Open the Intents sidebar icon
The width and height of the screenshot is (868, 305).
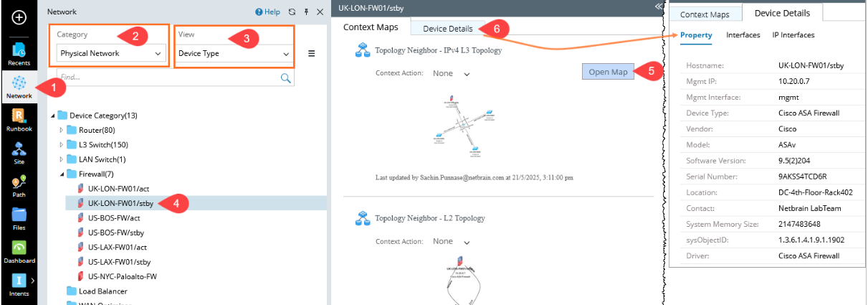19,284
